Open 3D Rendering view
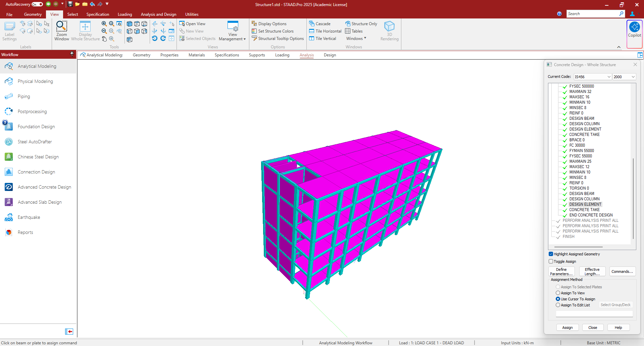The image size is (644, 346). (x=389, y=31)
